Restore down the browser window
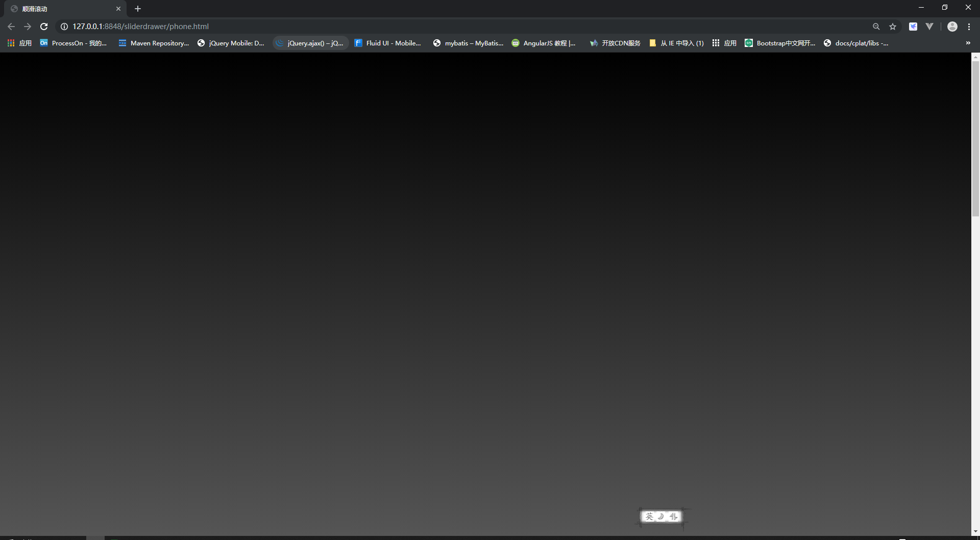The image size is (980, 540). (x=945, y=7)
